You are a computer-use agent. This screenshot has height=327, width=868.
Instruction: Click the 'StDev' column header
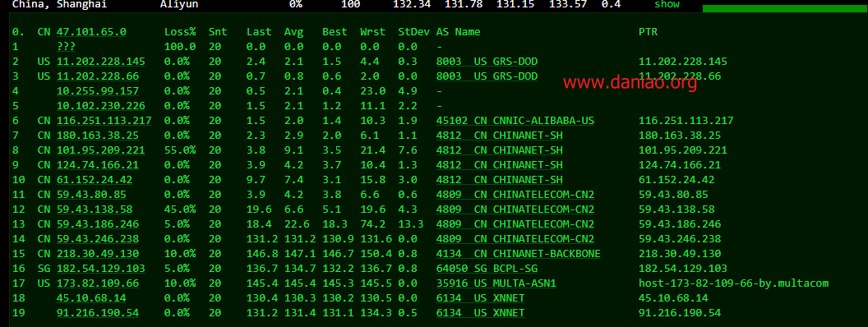(x=413, y=32)
